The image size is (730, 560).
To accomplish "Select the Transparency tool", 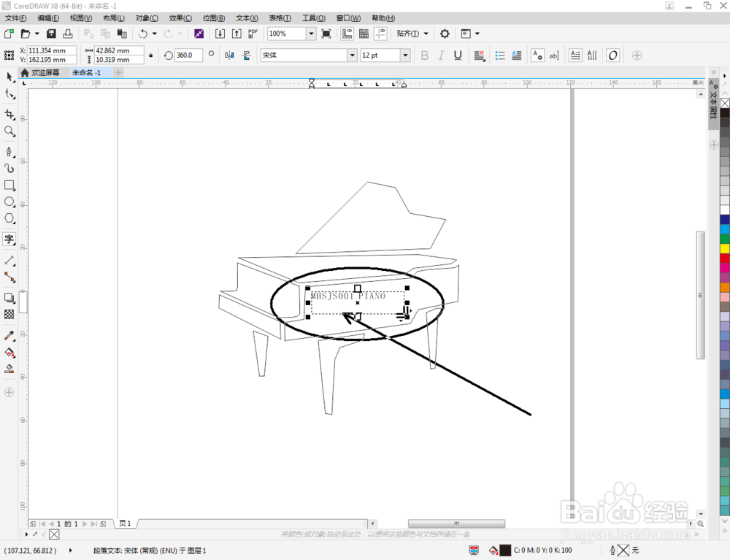I will click(x=9, y=315).
